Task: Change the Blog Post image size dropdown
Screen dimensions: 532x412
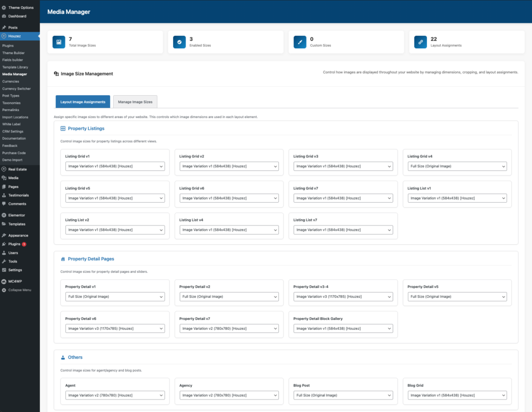Action: pyautogui.click(x=343, y=395)
